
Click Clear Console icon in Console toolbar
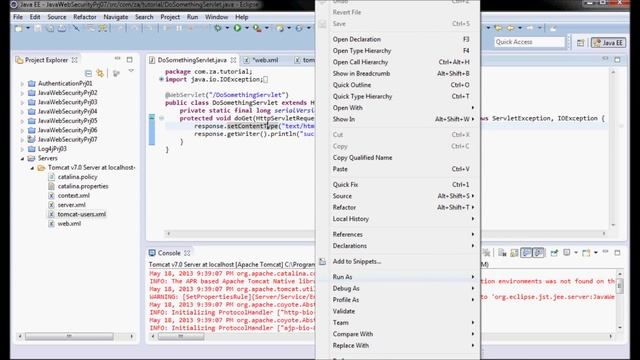502,253
